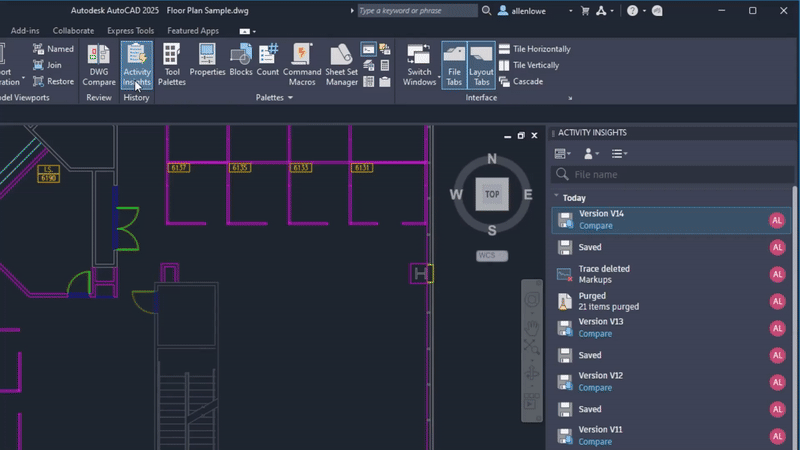Click Compare link under Version V11
Image resolution: width=800 pixels, height=450 pixels.
pyautogui.click(x=595, y=442)
